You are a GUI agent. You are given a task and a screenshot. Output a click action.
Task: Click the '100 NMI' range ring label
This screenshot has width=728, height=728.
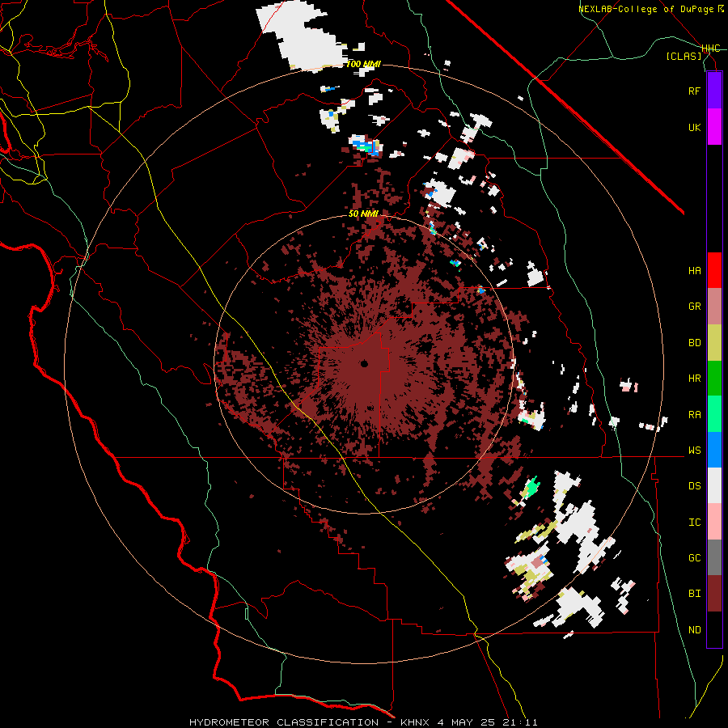pos(363,64)
